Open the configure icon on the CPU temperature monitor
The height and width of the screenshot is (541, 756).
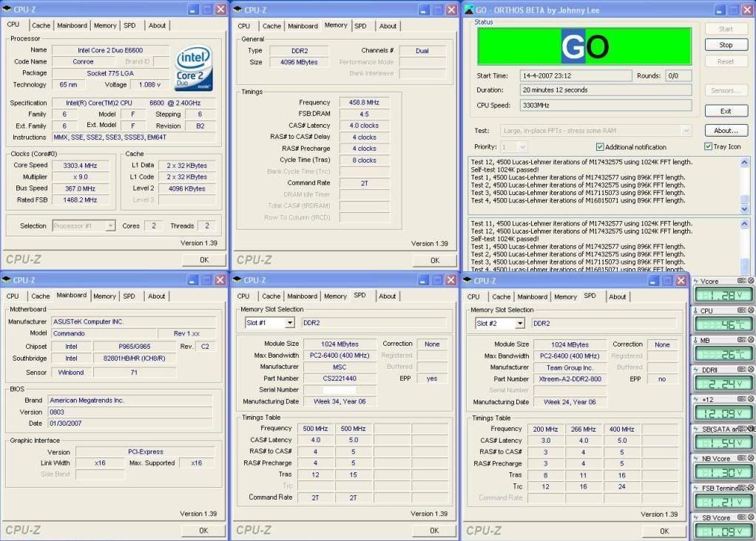(741, 310)
